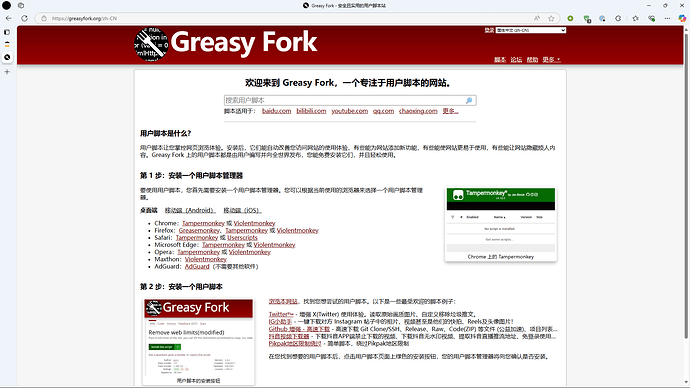This screenshot has height=388, width=690.
Task: Open the Extensions puzzle-piece icon
Action: click(618, 18)
